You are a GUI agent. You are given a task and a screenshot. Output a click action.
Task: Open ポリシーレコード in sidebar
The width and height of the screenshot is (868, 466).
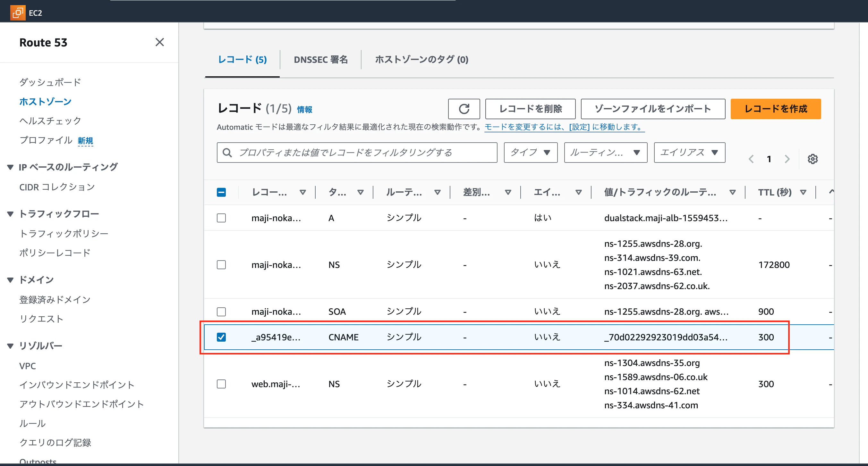click(x=55, y=253)
